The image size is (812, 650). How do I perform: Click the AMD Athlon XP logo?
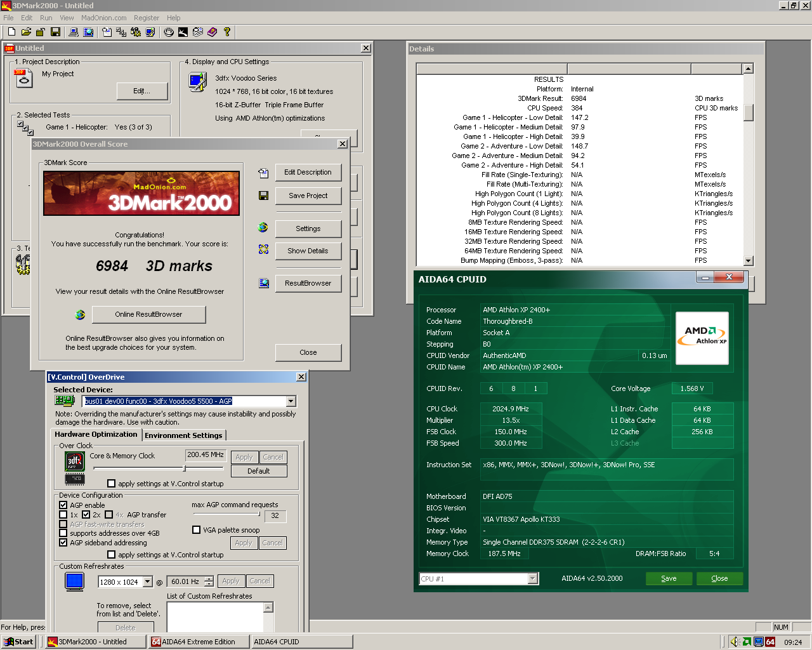[702, 338]
